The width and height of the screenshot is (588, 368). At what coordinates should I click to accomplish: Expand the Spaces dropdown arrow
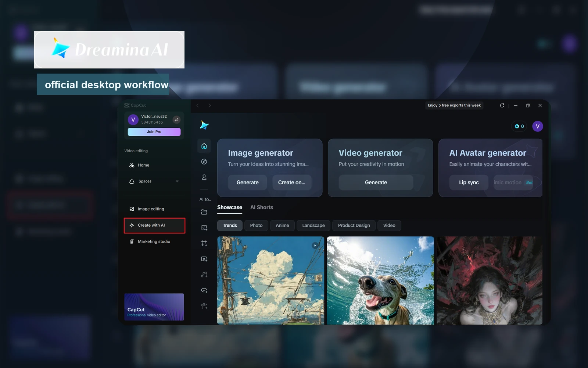pyautogui.click(x=177, y=181)
